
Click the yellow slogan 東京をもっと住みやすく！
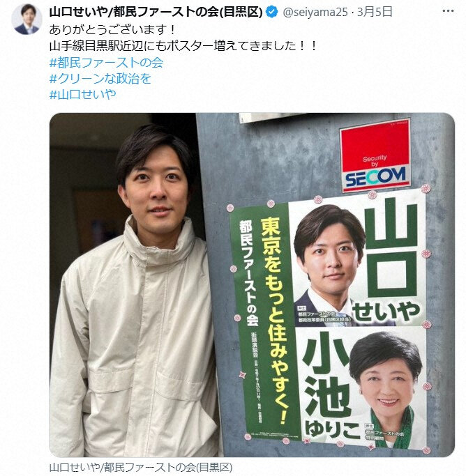274,321
